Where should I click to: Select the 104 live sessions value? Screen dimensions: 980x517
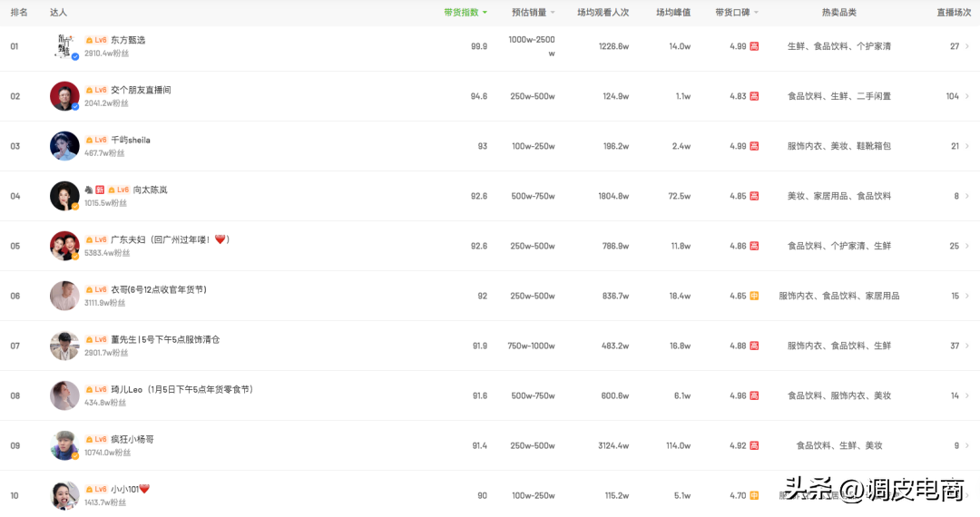(953, 96)
